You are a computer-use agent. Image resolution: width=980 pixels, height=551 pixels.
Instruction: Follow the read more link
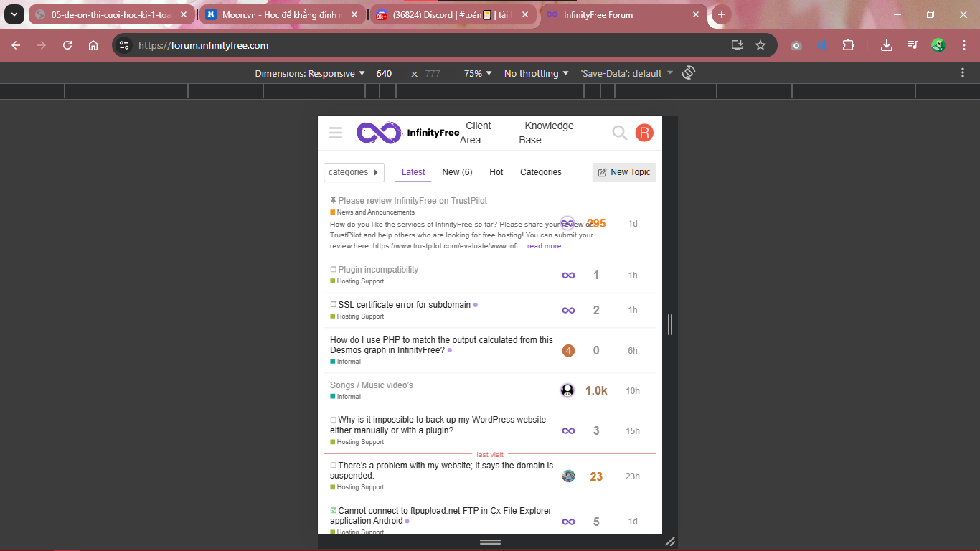pyautogui.click(x=544, y=246)
